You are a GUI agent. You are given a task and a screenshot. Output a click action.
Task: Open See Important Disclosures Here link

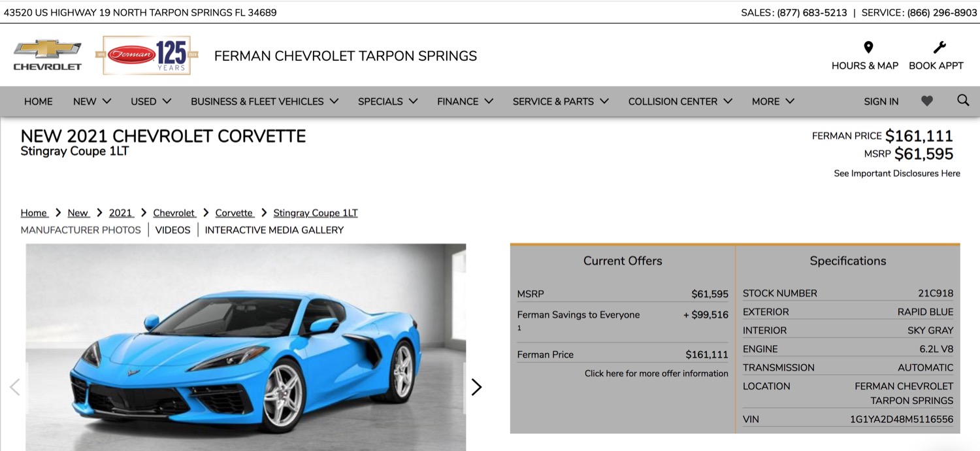pyautogui.click(x=896, y=173)
